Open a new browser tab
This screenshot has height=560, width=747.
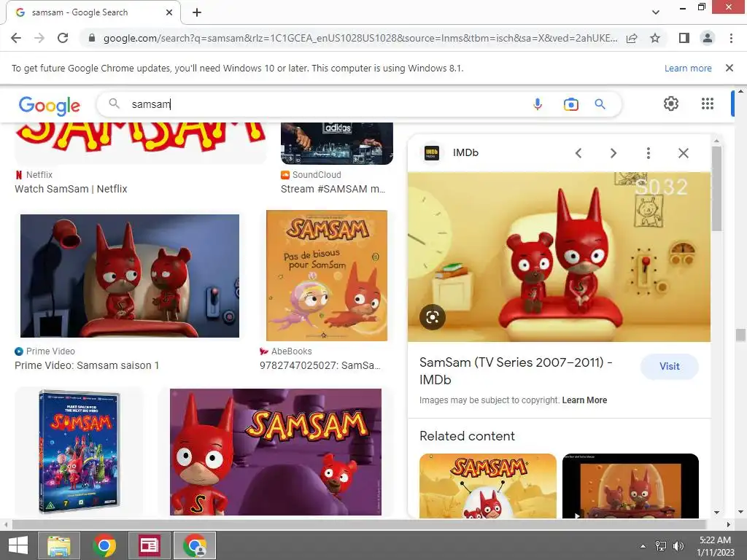pos(197,12)
